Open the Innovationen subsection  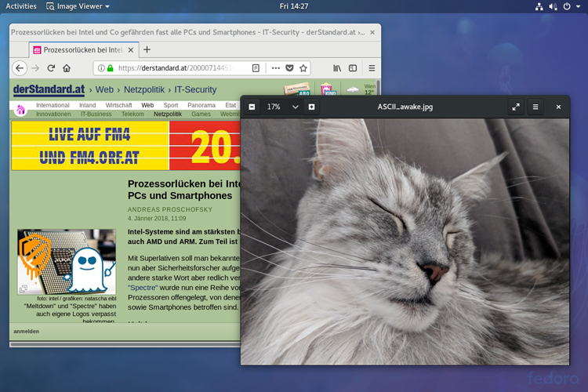click(x=53, y=114)
